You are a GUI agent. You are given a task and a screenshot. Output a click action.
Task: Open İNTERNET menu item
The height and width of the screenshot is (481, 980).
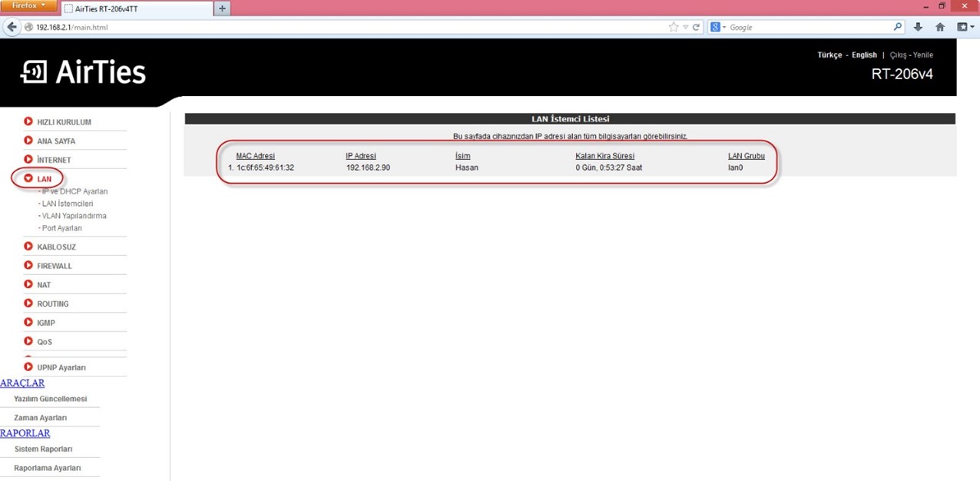(x=54, y=160)
